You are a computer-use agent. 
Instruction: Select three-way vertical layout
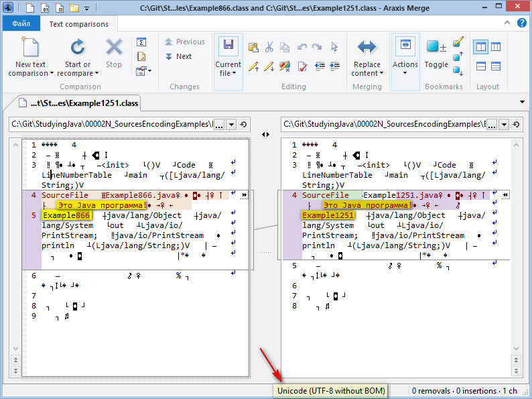tap(496, 47)
